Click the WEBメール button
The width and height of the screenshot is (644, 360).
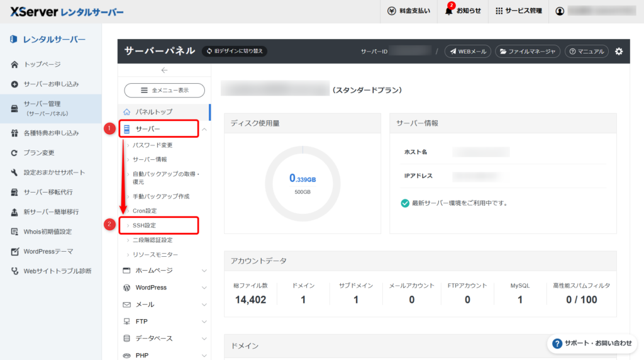pos(467,51)
